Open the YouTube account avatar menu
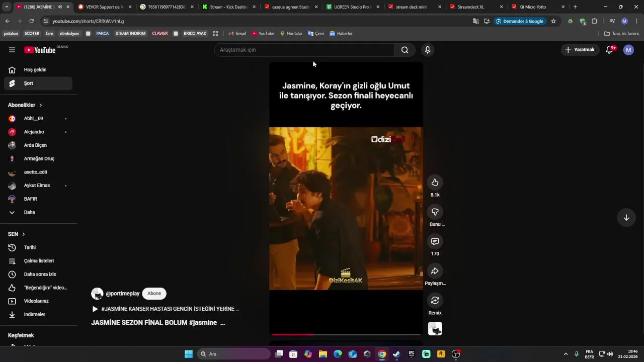The width and height of the screenshot is (644, 362). tap(628, 50)
